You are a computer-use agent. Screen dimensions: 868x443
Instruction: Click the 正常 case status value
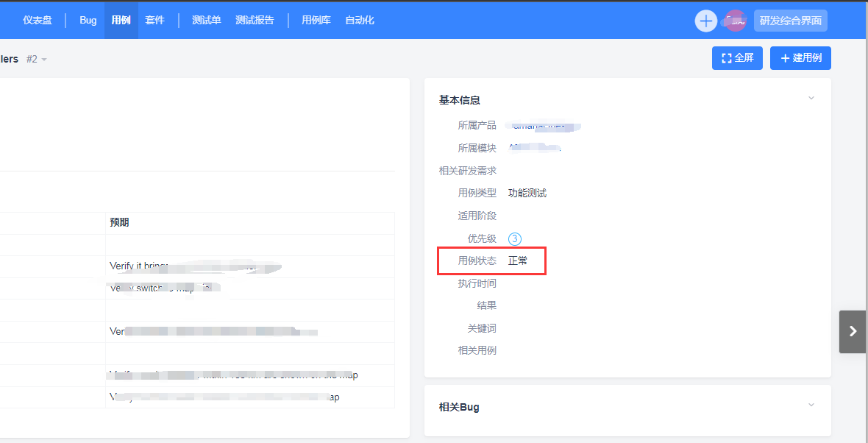pos(518,261)
